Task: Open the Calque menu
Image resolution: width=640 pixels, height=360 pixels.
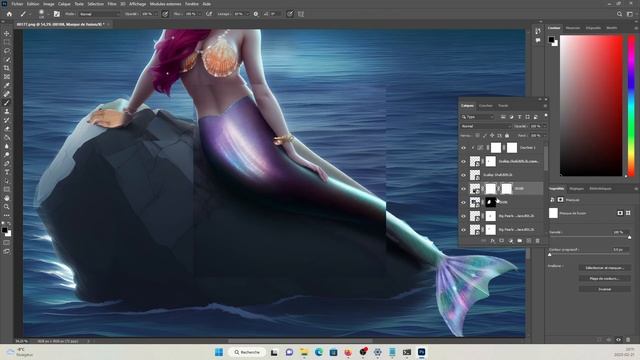Action: (64, 4)
